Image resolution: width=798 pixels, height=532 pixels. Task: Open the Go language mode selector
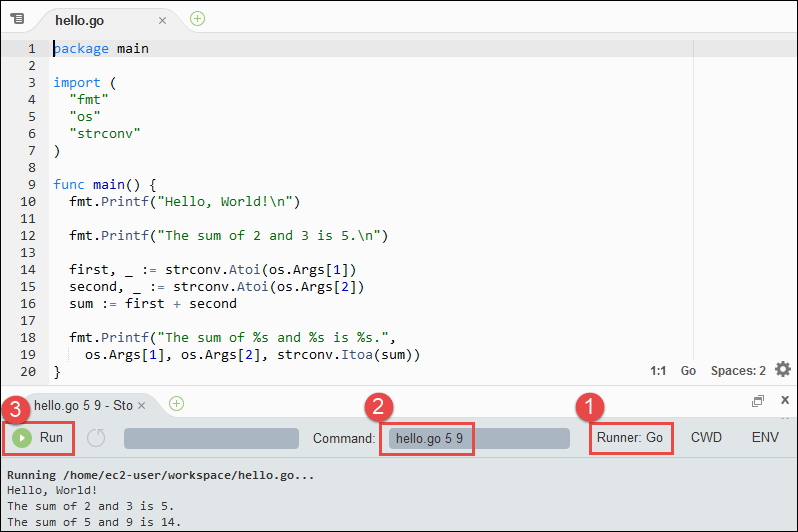coord(688,370)
